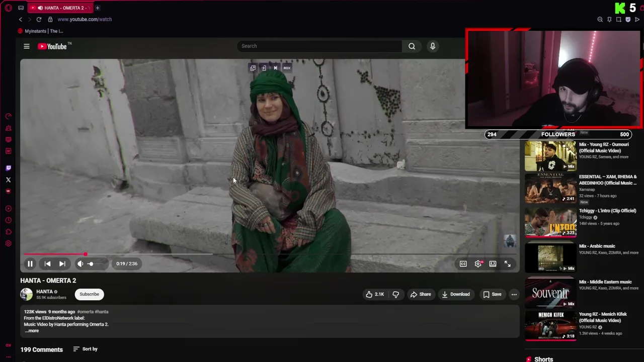Click the Download button
This screenshot has height=362, width=644.
pos(455,295)
